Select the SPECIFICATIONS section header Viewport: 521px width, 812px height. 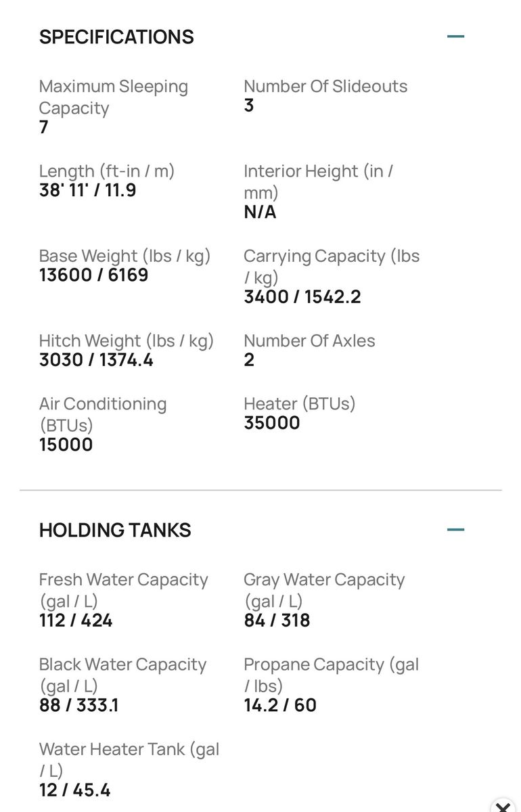116,37
